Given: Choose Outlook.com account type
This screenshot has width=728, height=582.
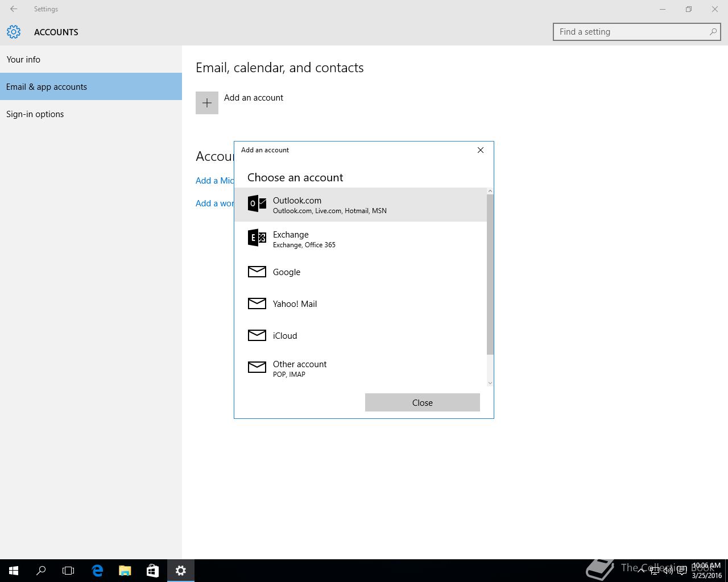Looking at the screenshot, I should [361, 205].
